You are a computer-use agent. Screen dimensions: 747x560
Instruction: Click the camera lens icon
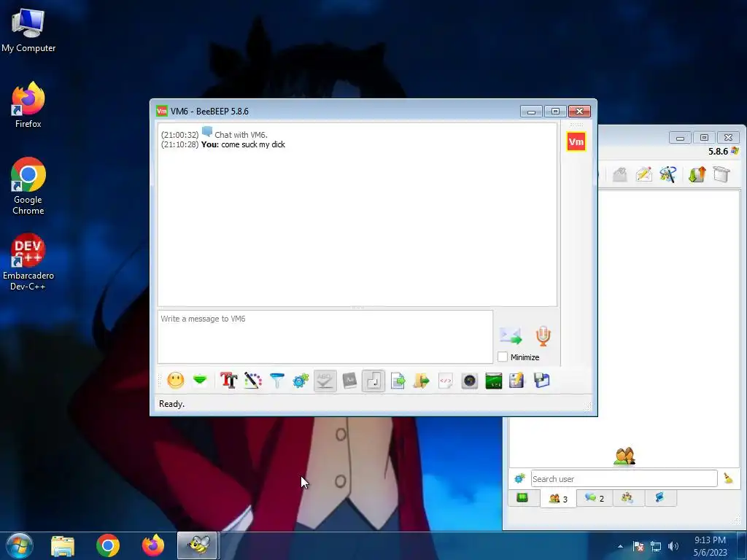tap(470, 381)
